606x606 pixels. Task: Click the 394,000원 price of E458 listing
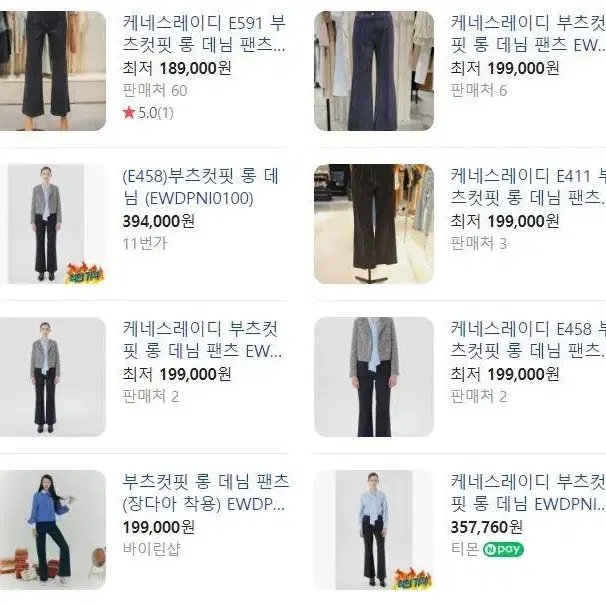[159, 221]
